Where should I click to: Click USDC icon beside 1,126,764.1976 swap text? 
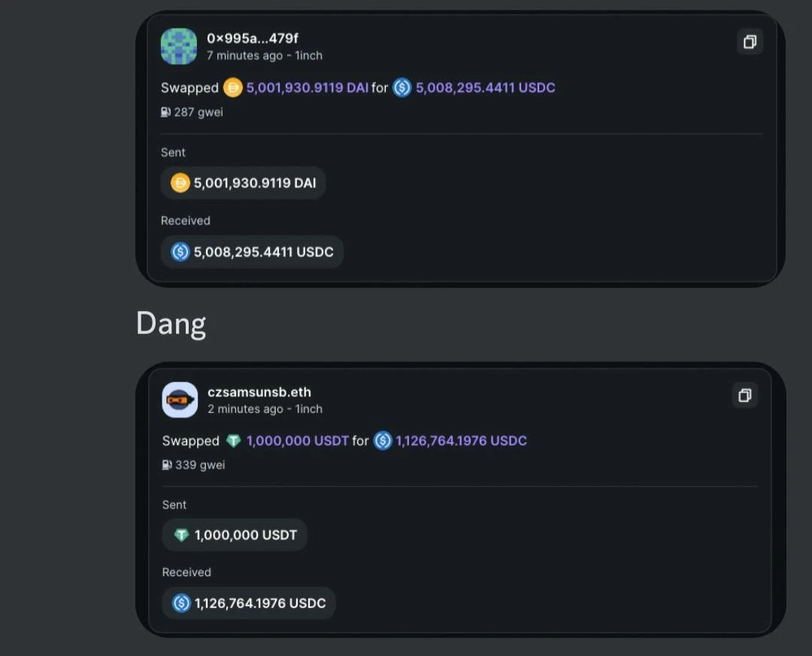pyautogui.click(x=383, y=440)
